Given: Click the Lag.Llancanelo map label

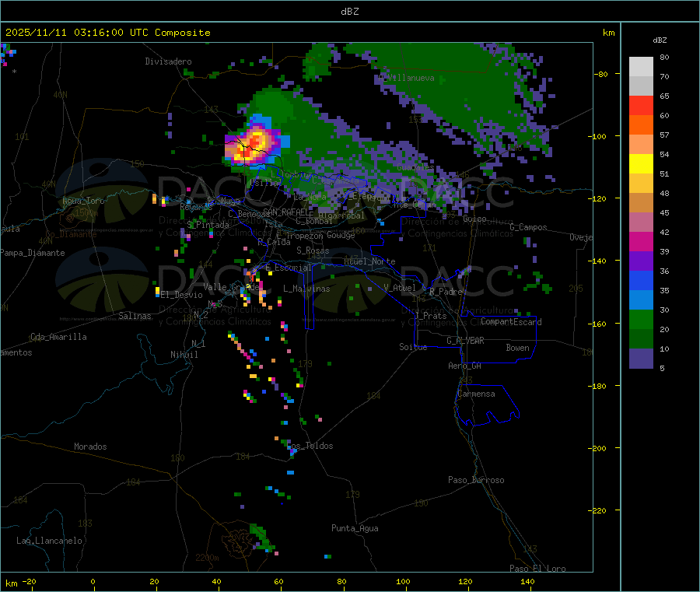Looking at the screenshot, I should tap(50, 541).
